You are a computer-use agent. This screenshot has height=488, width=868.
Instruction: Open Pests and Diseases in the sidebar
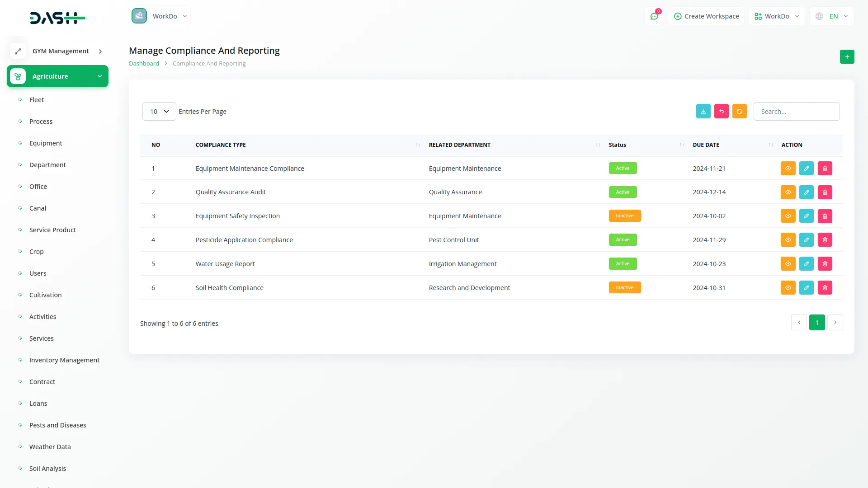click(x=57, y=425)
